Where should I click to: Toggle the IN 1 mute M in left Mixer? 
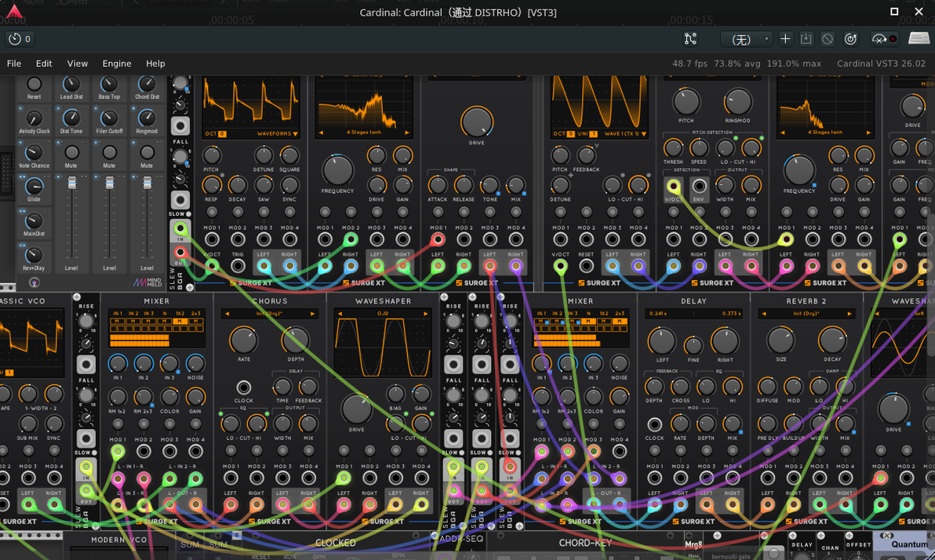[x=118, y=322]
